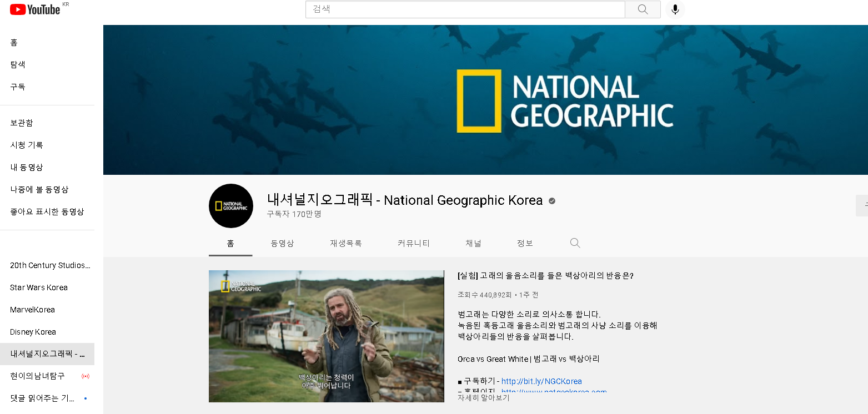The width and height of the screenshot is (868, 414).
Task: Open 20th Century Studios subscription
Action: [x=47, y=265]
